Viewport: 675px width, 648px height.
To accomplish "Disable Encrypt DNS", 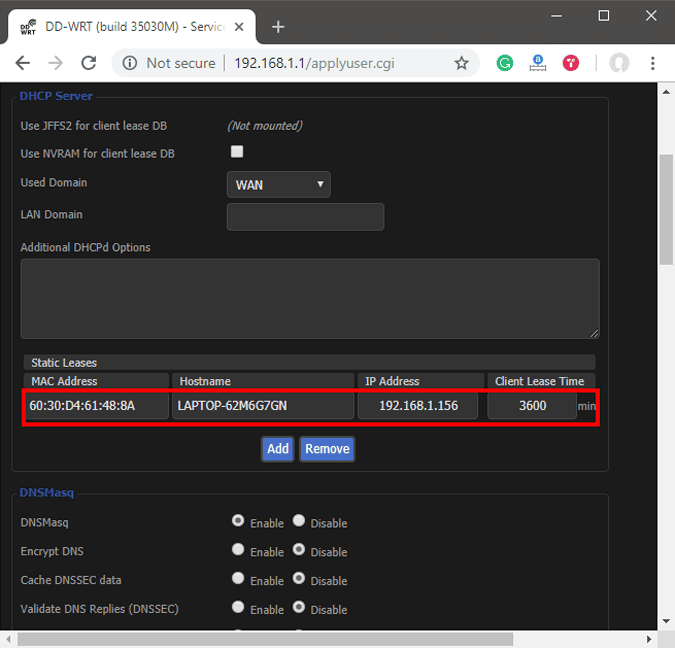I will (x=299, y=549).
